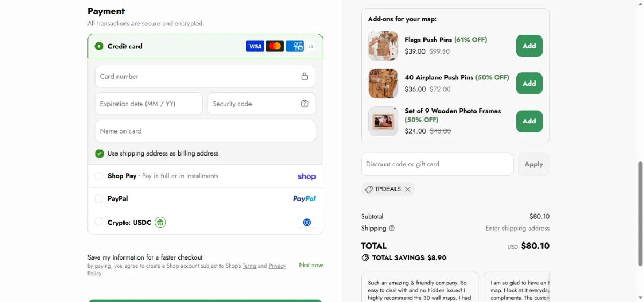Image resolution: width=644 pixels, height=302 pixels.
Task: Click the Flags Push Pins product title
Action: [x=429, y=40]
